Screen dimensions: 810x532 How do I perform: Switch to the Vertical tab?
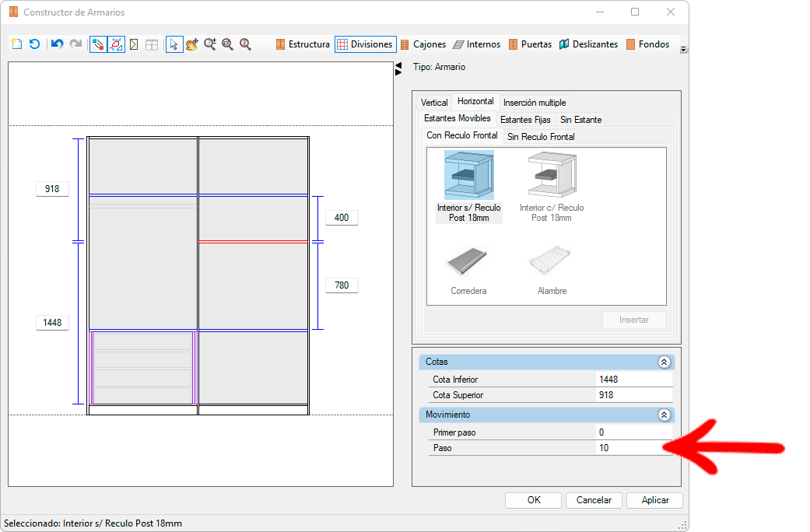click(x=434, y=103)
